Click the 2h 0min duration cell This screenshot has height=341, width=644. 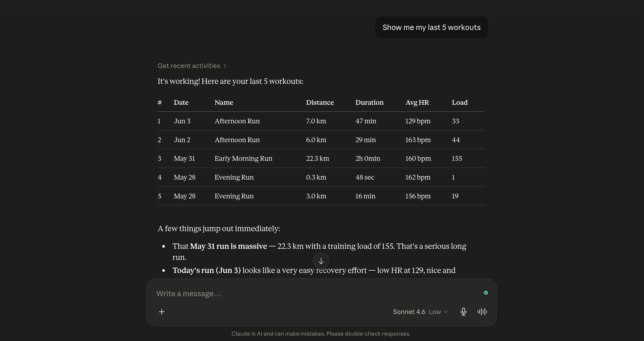coord(368,159)
